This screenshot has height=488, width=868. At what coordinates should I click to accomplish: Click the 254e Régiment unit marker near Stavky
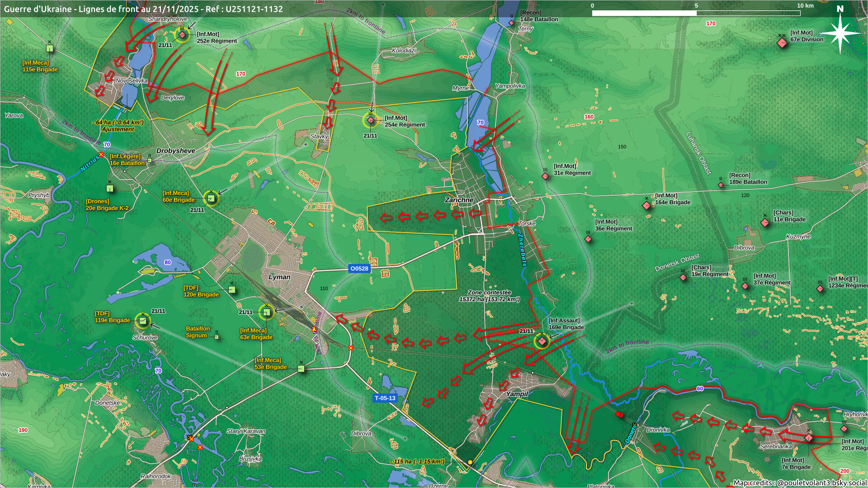click(x=371, y=120)
